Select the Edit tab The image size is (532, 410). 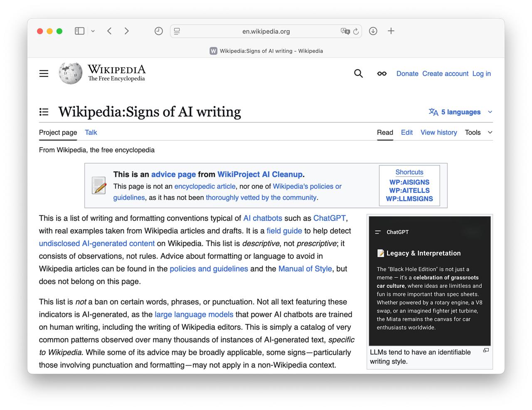coord(406,132)
